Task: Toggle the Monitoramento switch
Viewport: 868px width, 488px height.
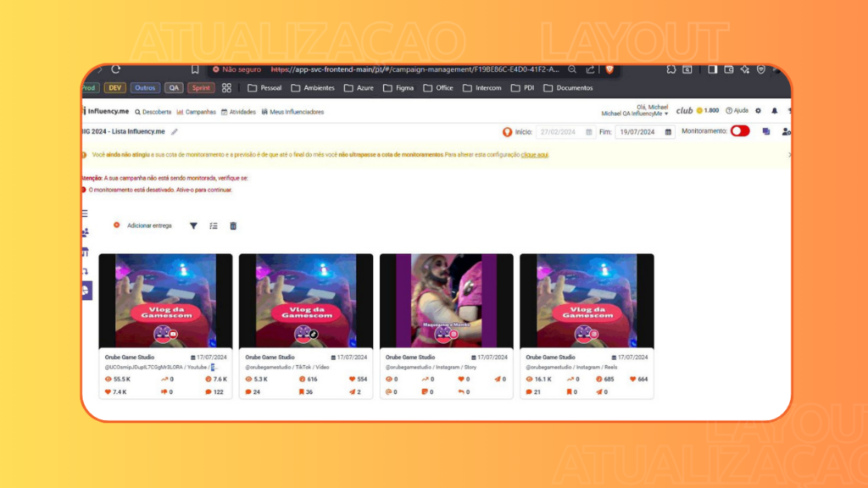Action: (x=740, y=131)
